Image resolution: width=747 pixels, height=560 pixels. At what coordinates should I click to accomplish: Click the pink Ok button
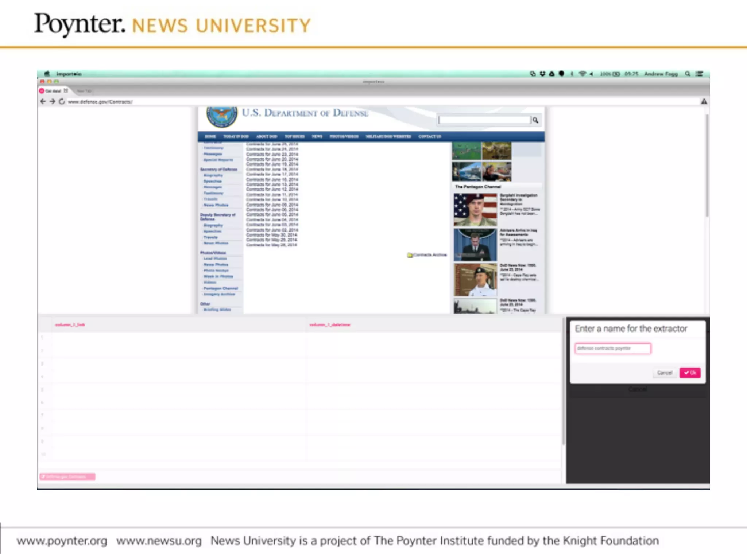(690, 373)
